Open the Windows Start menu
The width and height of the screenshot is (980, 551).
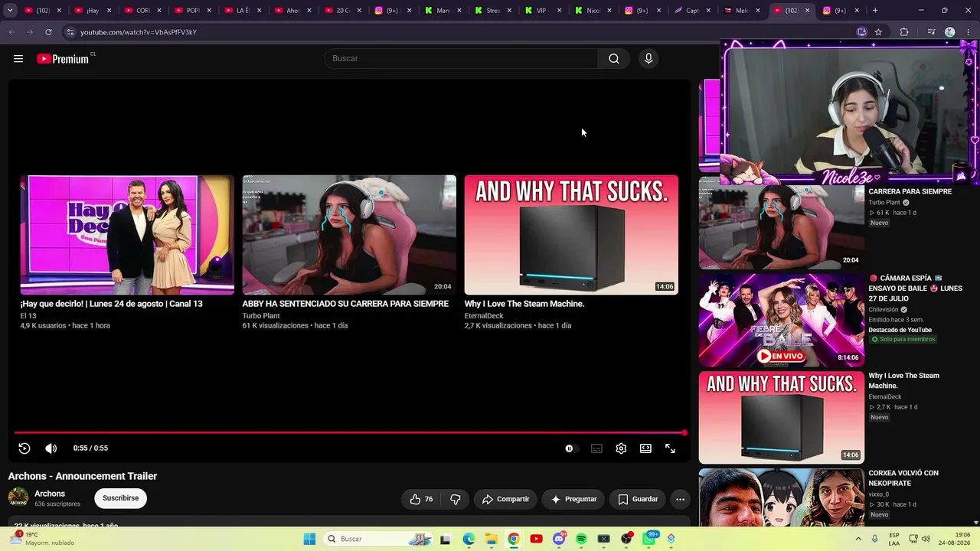click(x=309, y=539)
